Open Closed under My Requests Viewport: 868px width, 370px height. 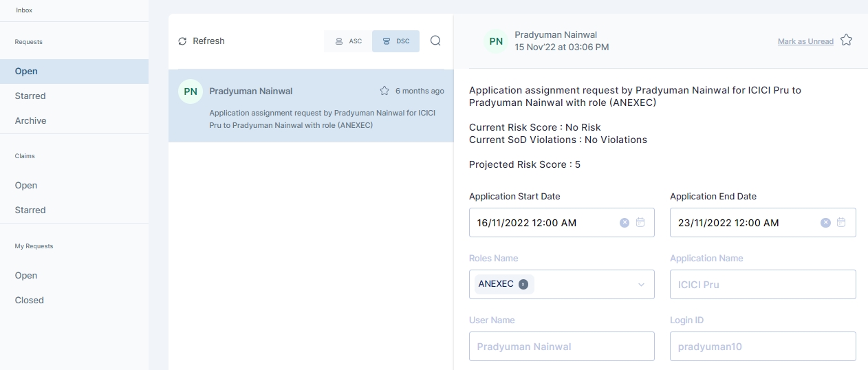coord(30,300)
